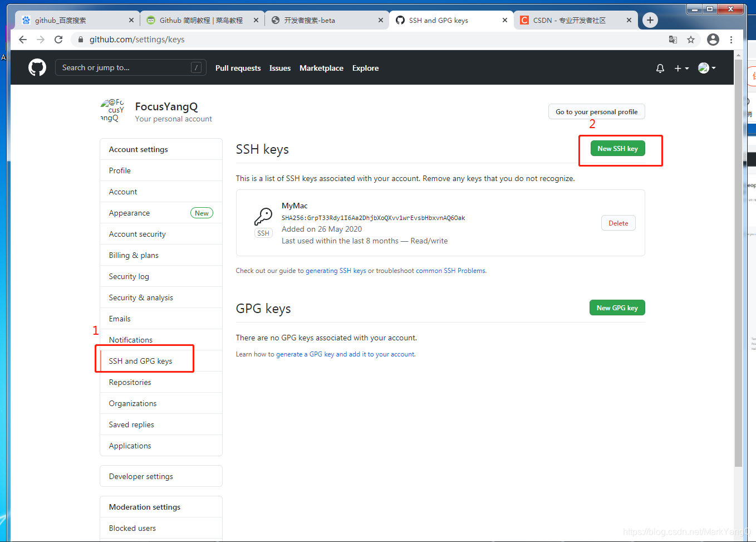
Task: Click the slash shortcut badge in search
Action: point(196,67)
